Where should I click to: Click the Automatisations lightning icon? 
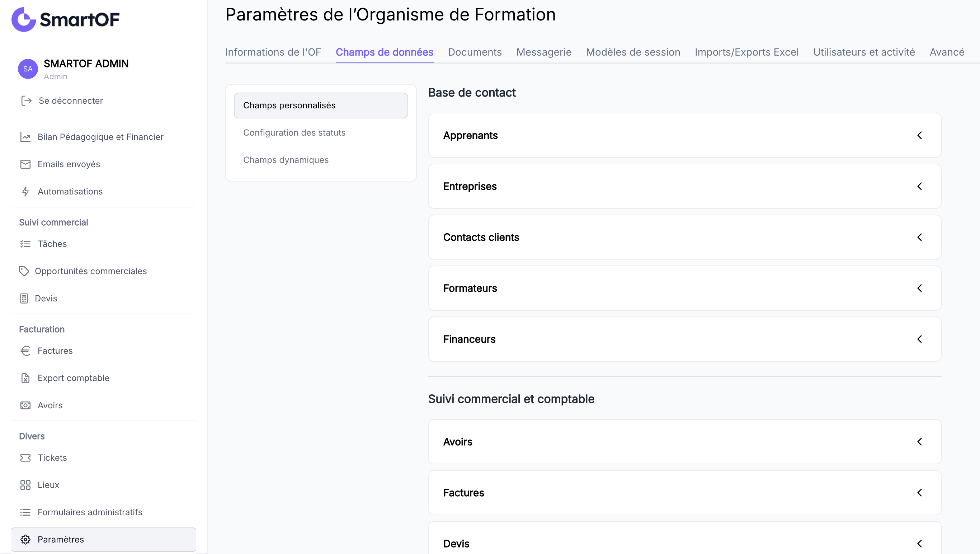[x=25, y=191]
